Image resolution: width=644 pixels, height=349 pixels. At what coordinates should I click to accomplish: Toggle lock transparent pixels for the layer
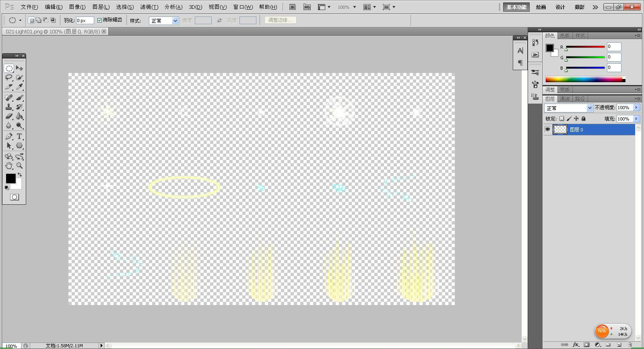coord(561,118)
